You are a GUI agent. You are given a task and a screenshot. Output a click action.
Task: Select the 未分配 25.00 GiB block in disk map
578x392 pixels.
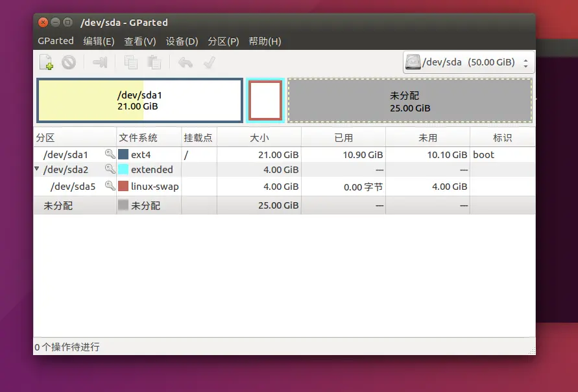tap(410, 100)
